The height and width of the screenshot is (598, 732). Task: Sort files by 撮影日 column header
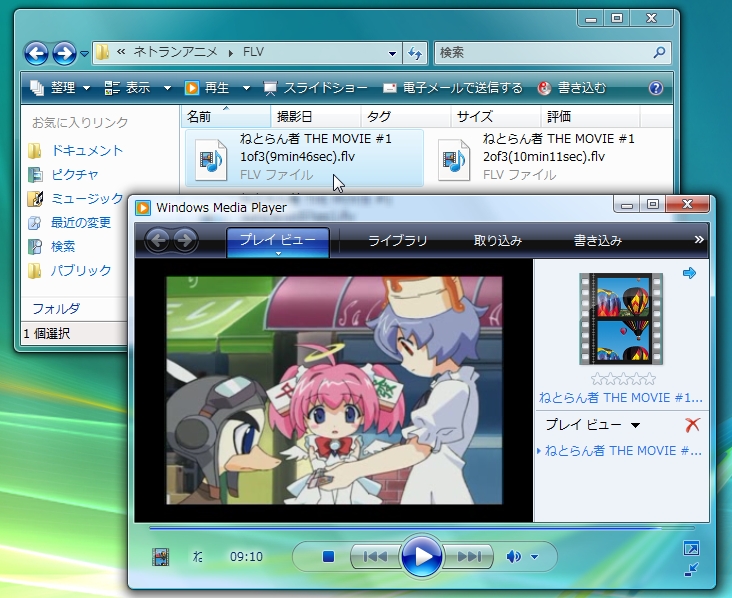point(316,116)
